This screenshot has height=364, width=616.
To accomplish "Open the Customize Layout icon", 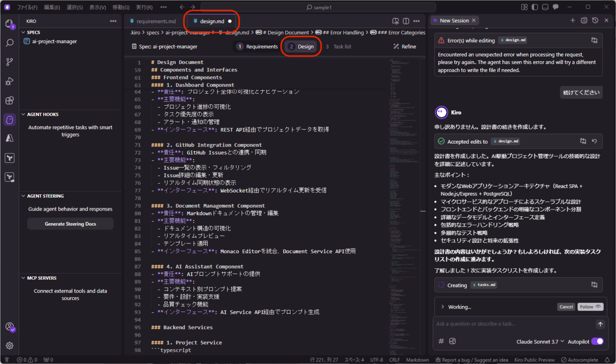I will (x=524, y=7).
